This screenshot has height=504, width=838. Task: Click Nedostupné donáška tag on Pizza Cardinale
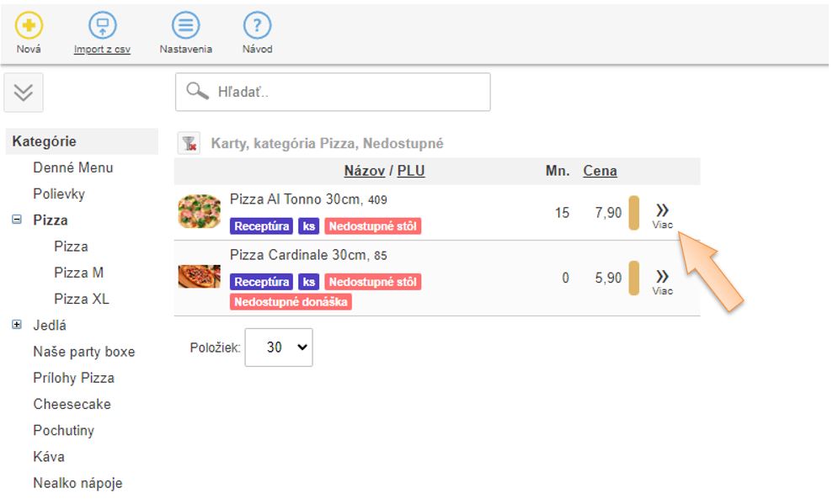pyautogui.click(x=291, y=301)
